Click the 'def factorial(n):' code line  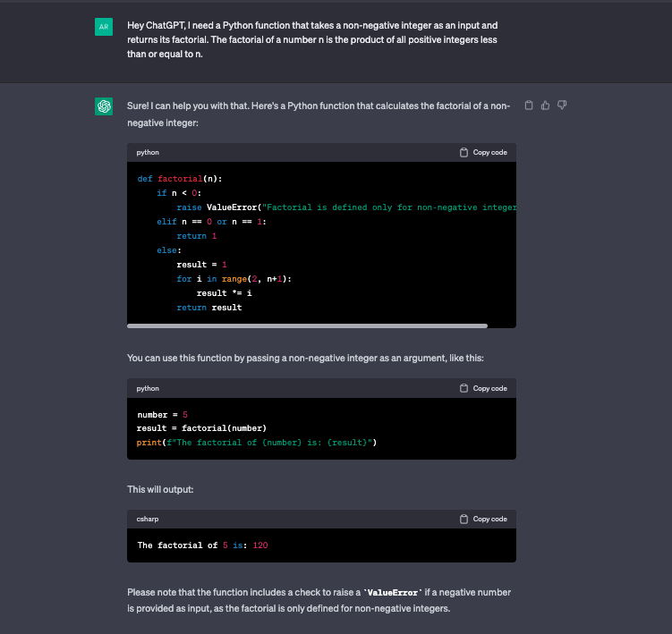click(180, 179)
